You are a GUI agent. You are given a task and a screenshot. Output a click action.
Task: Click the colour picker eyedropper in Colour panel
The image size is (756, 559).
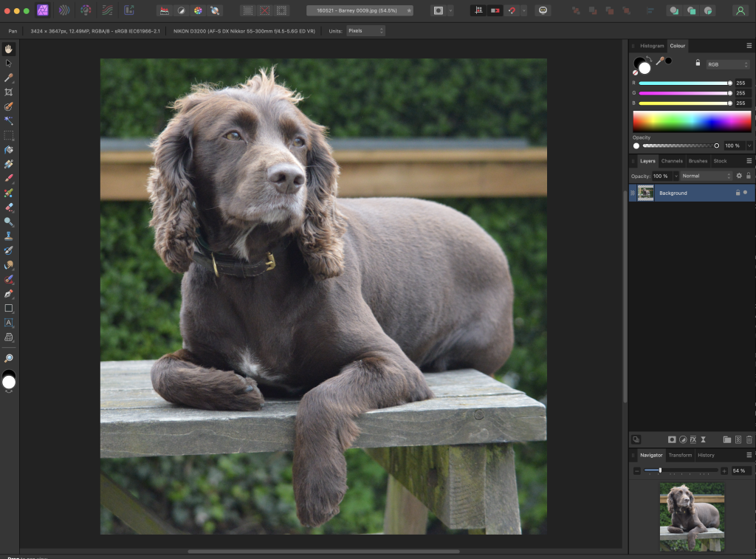[x=659, y=61]
